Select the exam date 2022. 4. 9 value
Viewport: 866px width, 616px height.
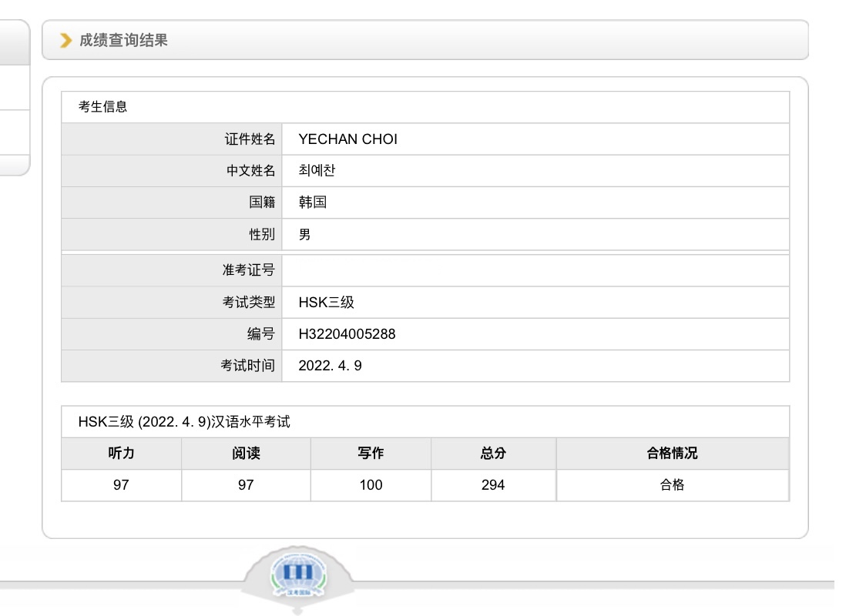pos(331,366)
